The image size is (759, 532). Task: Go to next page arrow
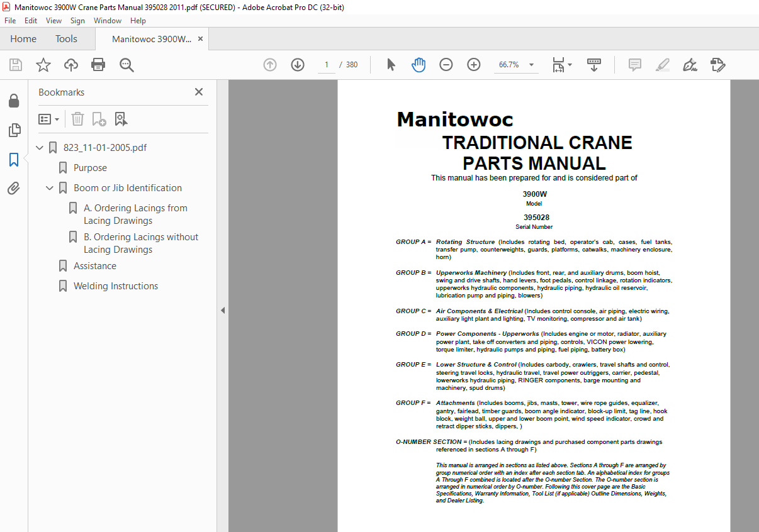click(x=298, y=65)
